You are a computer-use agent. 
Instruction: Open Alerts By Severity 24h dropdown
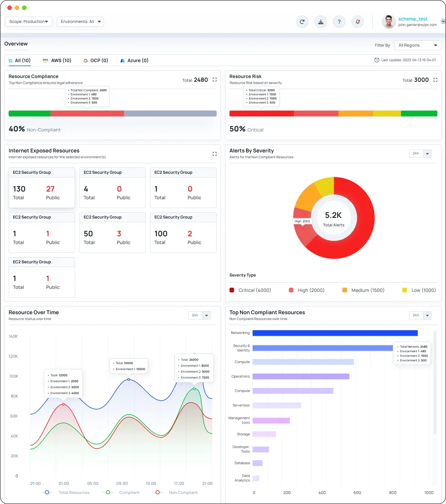coord(420,154)
